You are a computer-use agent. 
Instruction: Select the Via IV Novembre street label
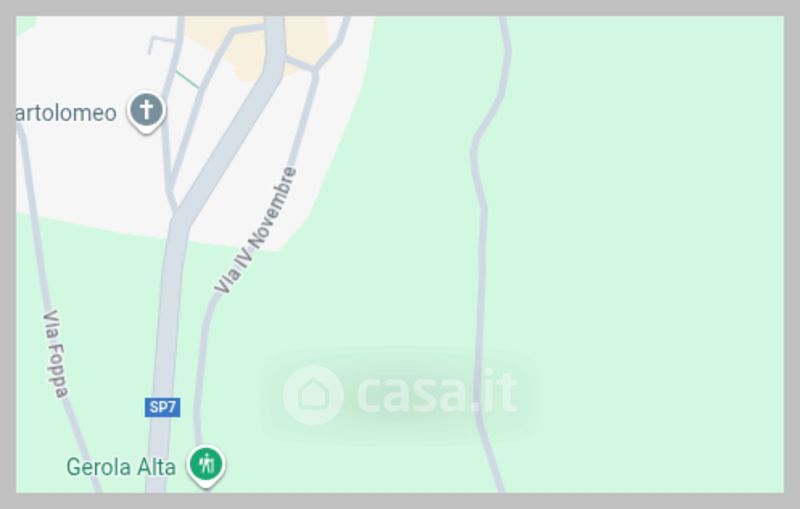(256, 230)
